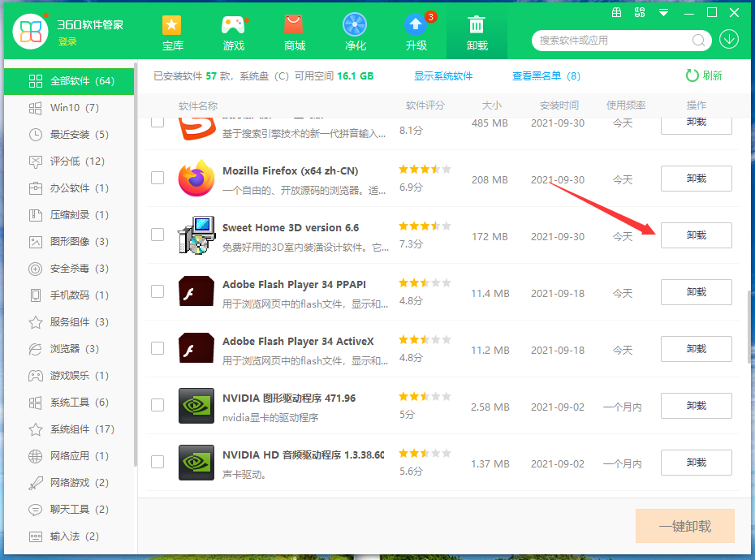The width and height of the screenshot is (755, 560).
Task: Click the search magnifier icon
Action: click(x=698, y=41)
